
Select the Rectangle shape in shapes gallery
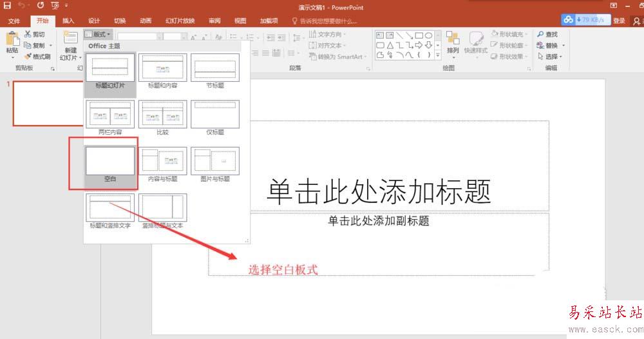(419, 35)
